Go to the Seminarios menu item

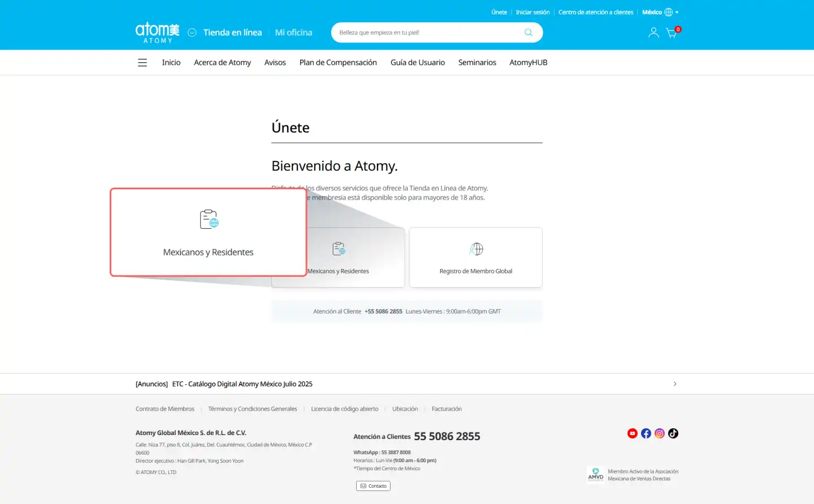477,63
